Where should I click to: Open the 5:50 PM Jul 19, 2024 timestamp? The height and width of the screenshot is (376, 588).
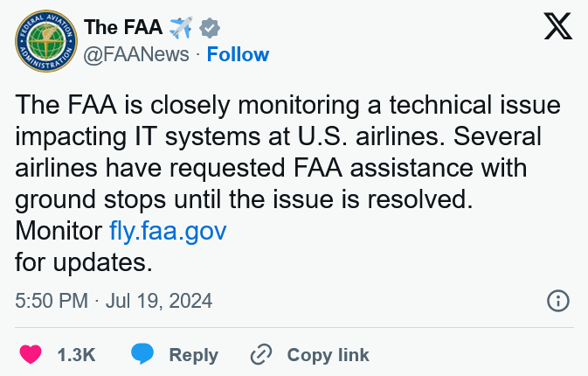(114, 301)
